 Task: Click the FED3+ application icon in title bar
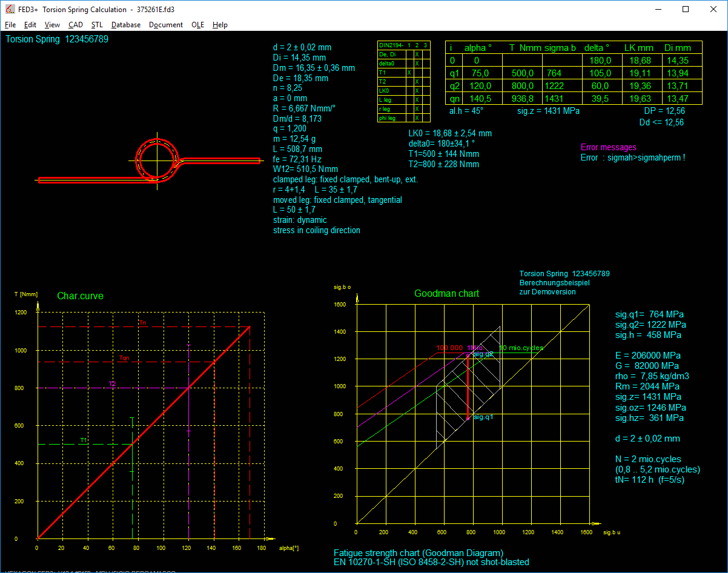tap(9, 9)
